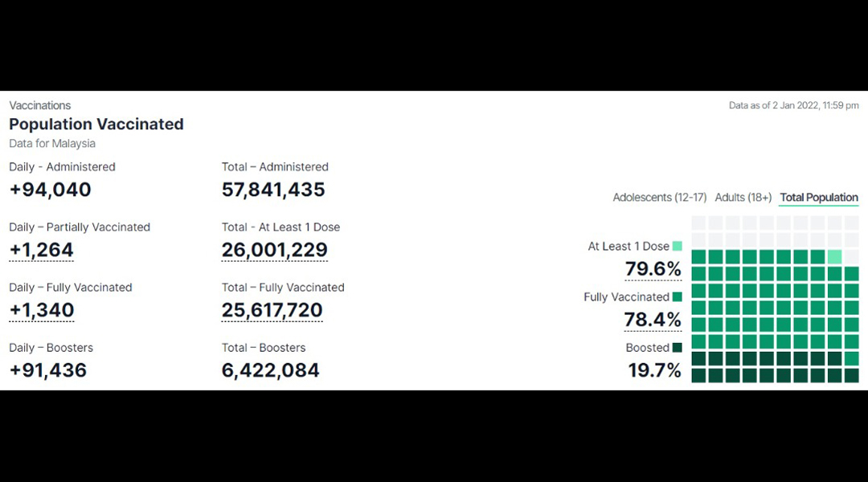Select the Adults (18+) tab
Viewport: 868px width, 482px height.
743,198
